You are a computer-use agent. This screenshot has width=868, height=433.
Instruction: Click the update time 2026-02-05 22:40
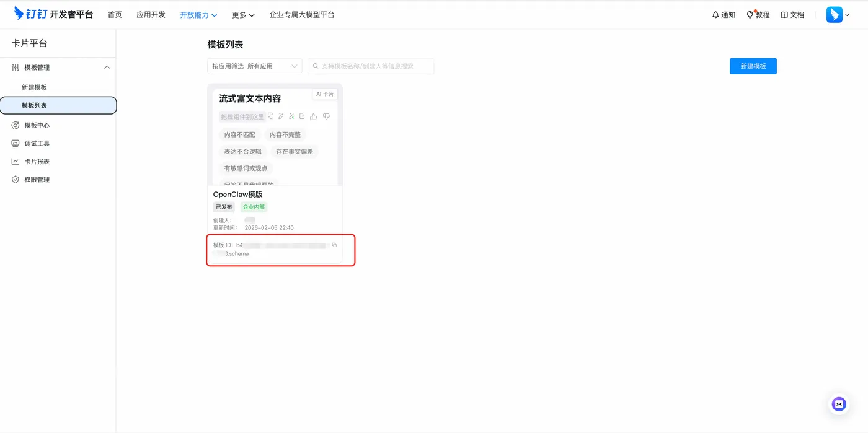[269, 227]
